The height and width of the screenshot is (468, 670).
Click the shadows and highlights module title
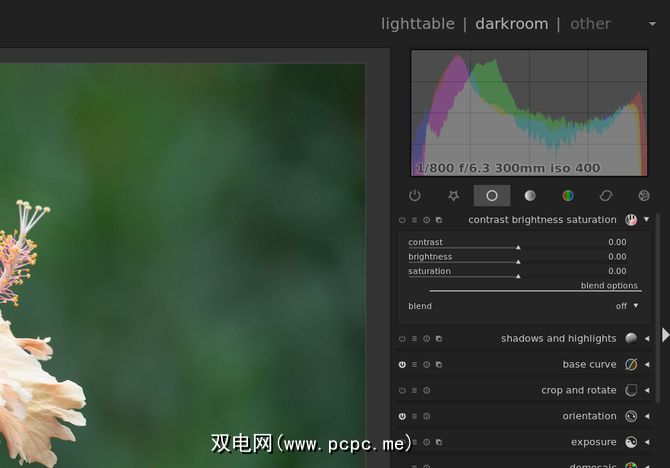(x=558, y=338)
